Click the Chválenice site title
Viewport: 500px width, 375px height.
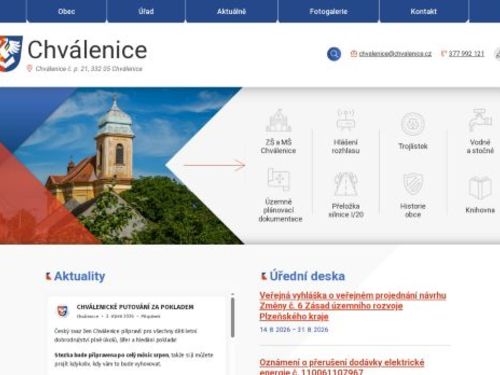coord(87,50)
